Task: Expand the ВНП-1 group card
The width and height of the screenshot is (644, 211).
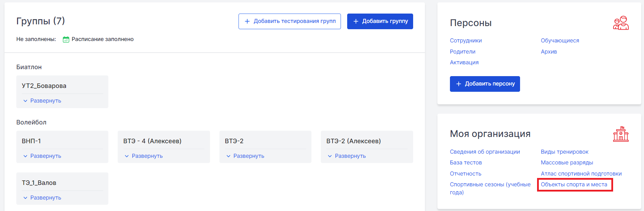Action: (42, 156)
